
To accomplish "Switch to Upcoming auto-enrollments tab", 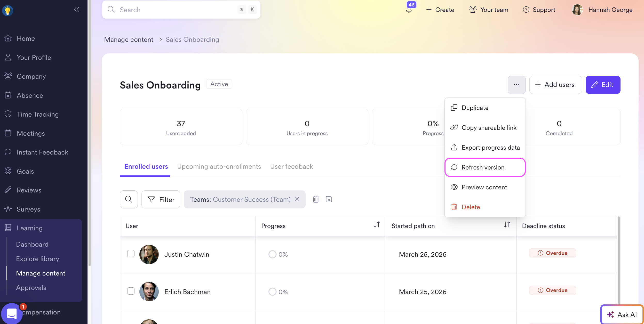I will tap(219, 167).
